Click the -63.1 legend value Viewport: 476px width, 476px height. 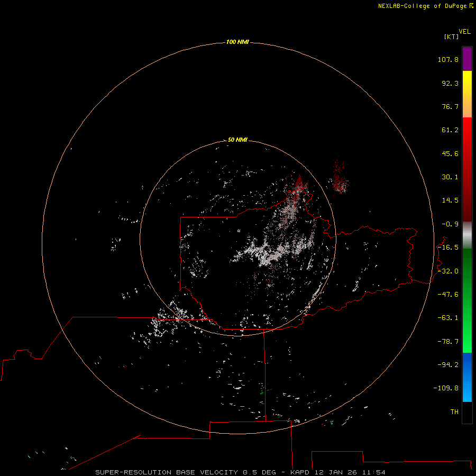448,318
